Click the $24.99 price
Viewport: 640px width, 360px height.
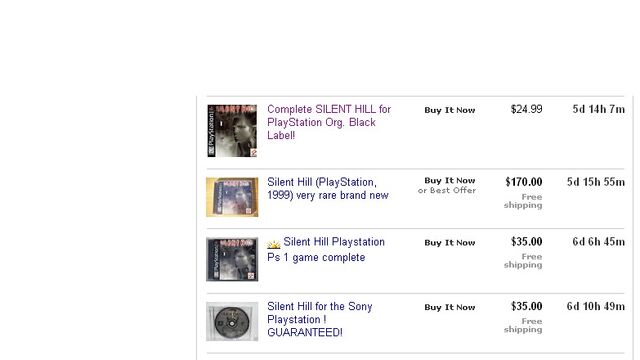526,109
